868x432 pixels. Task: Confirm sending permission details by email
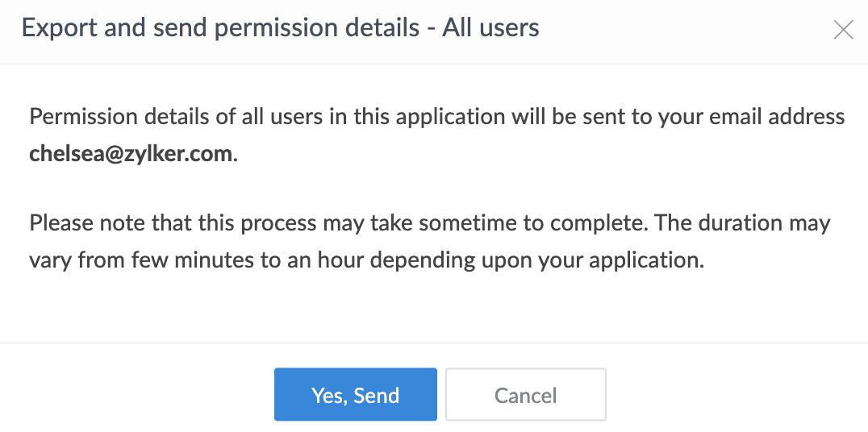tap(355, 395)
